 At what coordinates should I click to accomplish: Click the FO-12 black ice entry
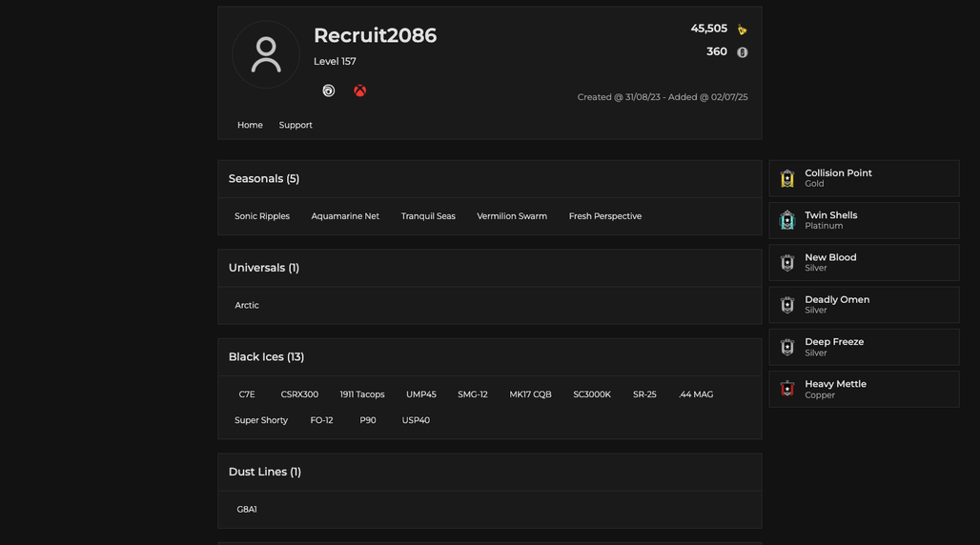[322, 420]
